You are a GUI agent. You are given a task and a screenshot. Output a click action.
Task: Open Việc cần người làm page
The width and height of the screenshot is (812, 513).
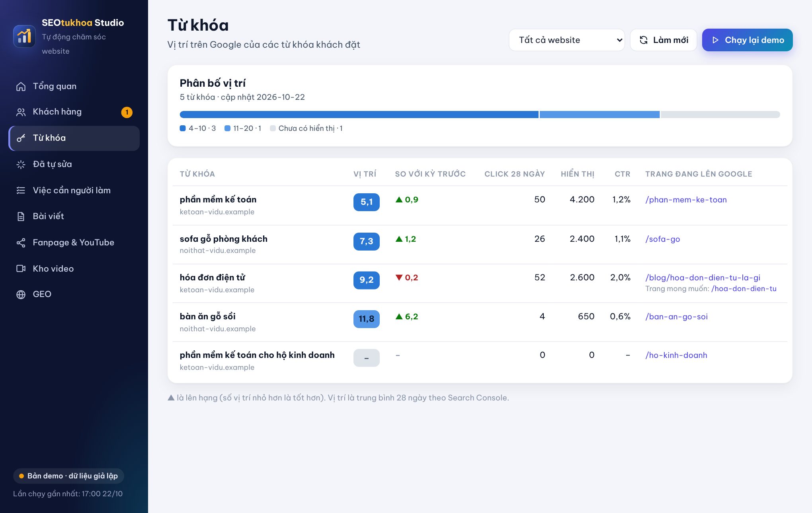point(74,190)
